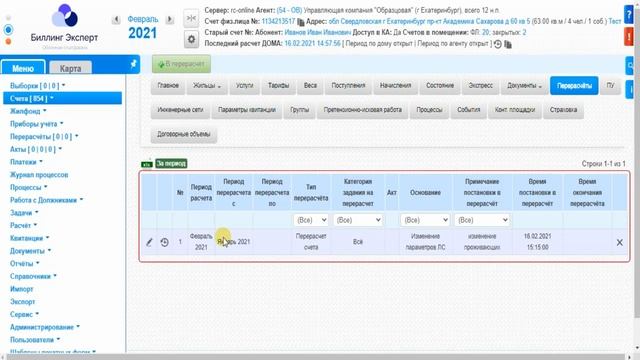
Task: Select the orange circle near logo
Action: coord(8,41)
